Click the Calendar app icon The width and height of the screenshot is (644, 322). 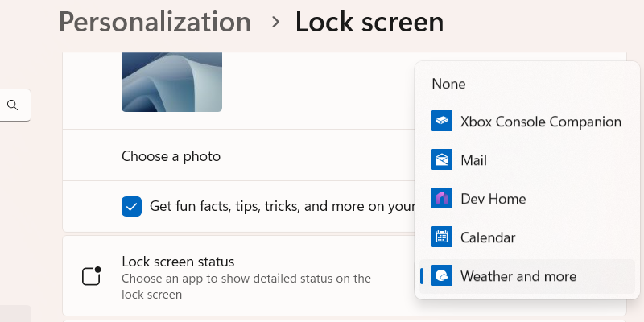(x=442, y=237)
